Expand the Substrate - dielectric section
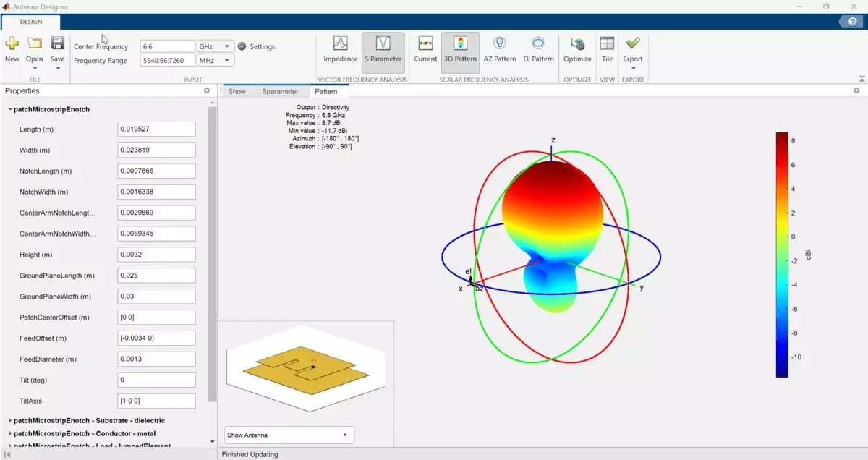The width and height of the screenshot is (868, 460). tap(10, 420)
